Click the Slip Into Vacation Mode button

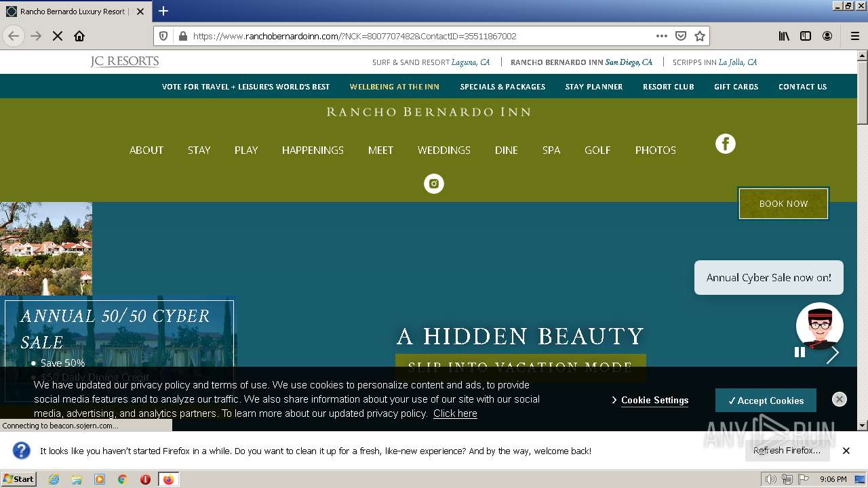[x=520, y=367]
